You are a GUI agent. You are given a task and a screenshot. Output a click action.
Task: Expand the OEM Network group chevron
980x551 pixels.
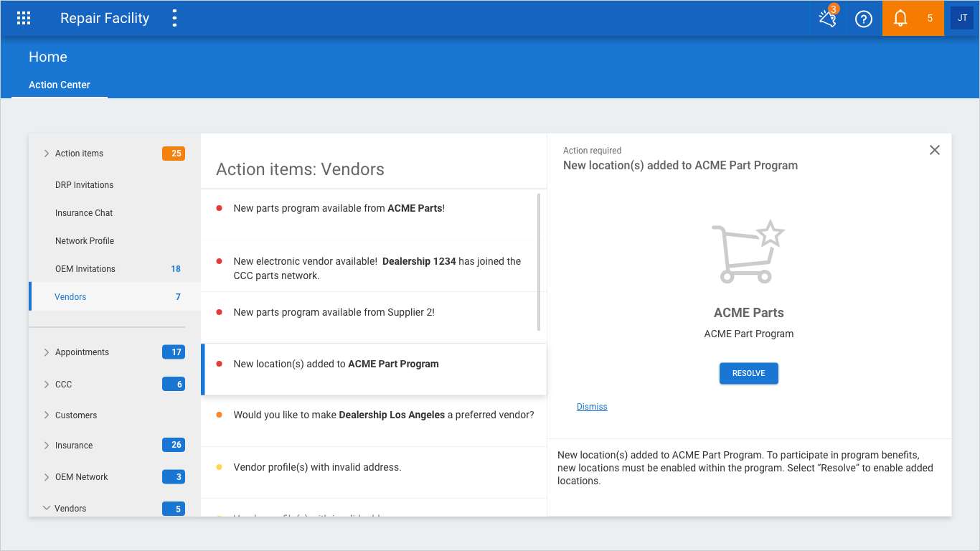coord(47,477)
